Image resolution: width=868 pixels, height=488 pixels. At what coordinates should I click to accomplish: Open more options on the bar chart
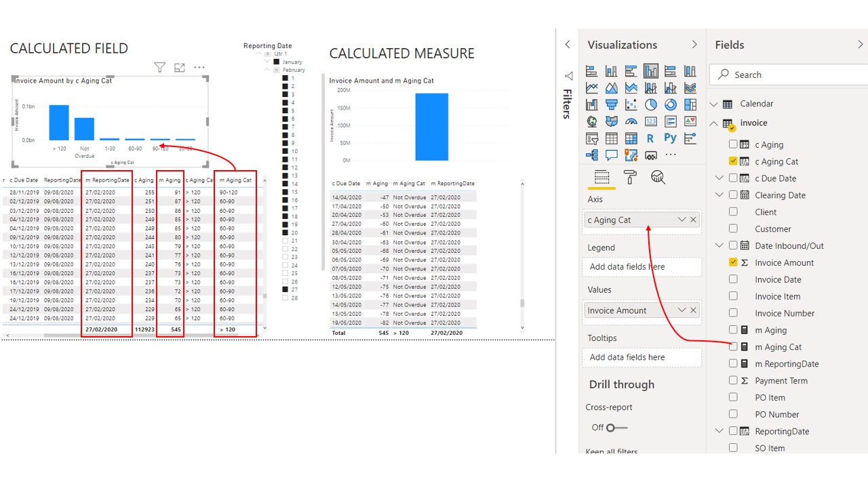[x=199, y=68]
